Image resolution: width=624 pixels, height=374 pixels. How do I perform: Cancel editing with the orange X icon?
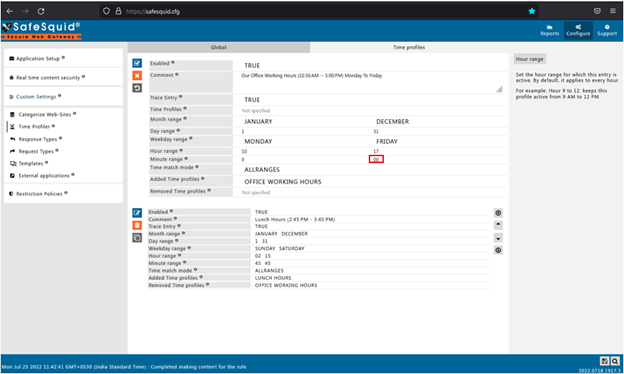click(x=137, y=76)
